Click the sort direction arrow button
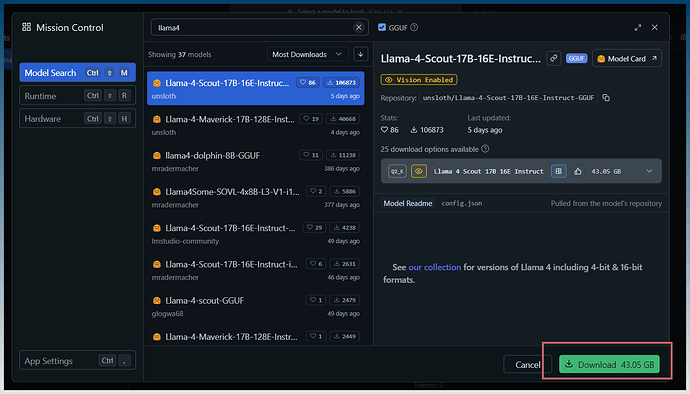Screen dimensions: 690x394 (x=360, y=54)
